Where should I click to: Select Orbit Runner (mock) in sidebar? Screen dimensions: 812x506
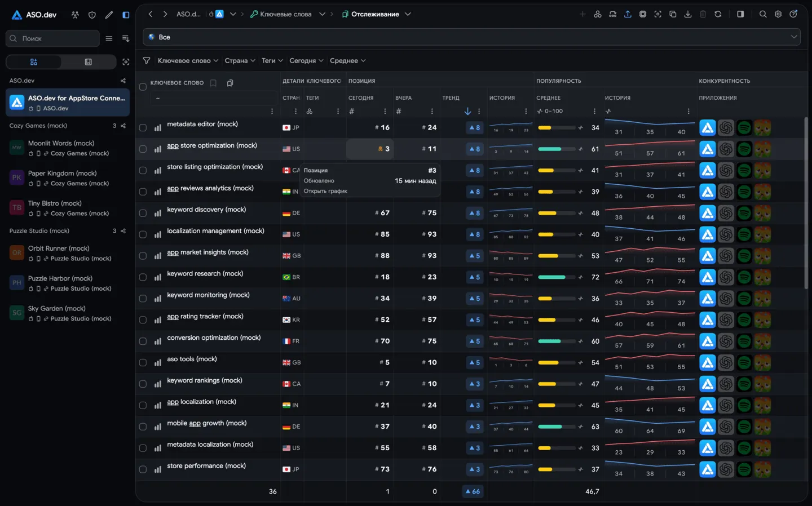[68, 253]
